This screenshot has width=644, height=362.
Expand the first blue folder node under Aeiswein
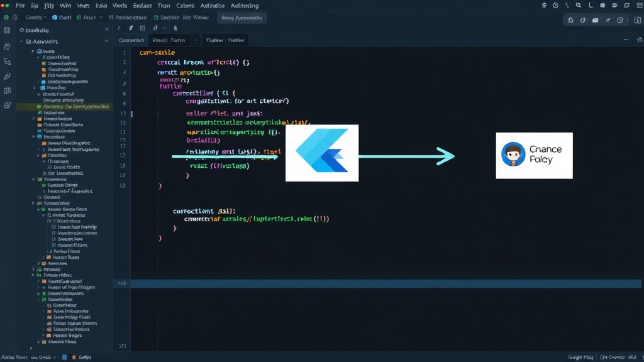[x=33, y=52]
